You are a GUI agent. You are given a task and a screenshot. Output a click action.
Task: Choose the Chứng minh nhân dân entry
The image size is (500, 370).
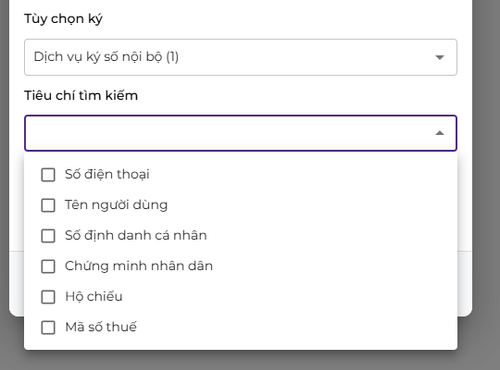(139, 266)
